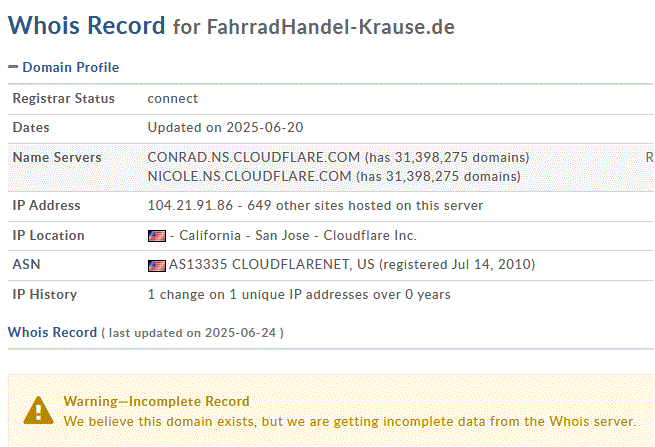Open CONRAD.NS.CLOUDFLARE.COM name server
655x447 pixels.
click(x=254, y=157)
